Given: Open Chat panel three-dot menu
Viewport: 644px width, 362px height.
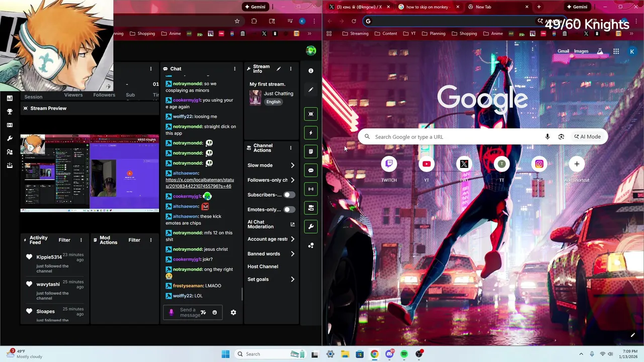Looking at the screenshot, I should tap(234, 69).
